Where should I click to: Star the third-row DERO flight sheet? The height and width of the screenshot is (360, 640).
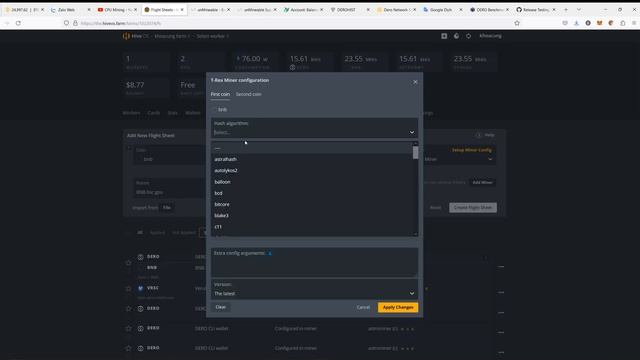tap(129, 309)
